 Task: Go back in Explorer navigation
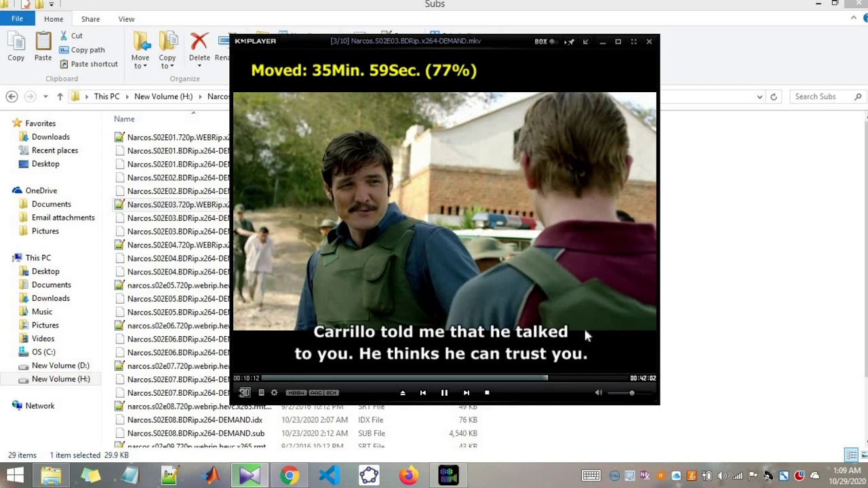tap(12, 97)
